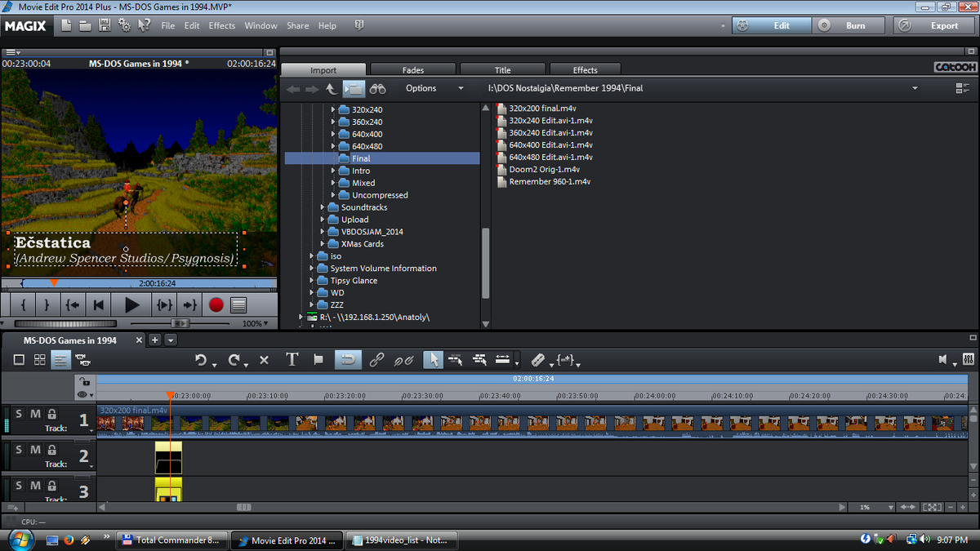Toggle the object-linking magnet mode button

pyautogui.click(x=348, y=360)
